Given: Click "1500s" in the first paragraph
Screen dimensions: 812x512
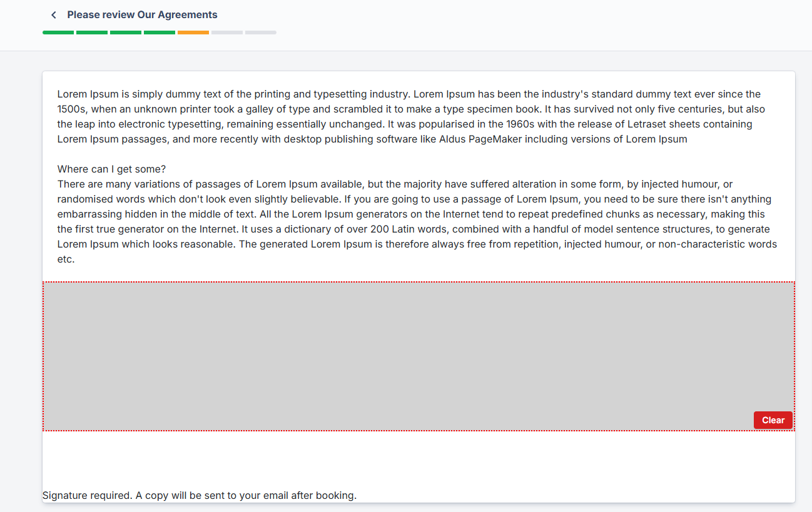Looking at the screenshot, I should pos(71,109).
